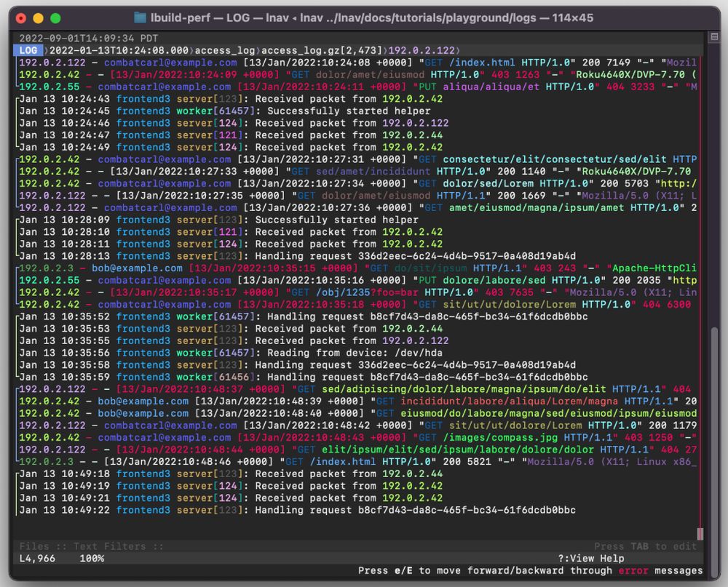This screenshot has height=587, width=728.
Task: Click IP 192.0.2.3 on the 10:48:46 line
Action: point(46,461)
